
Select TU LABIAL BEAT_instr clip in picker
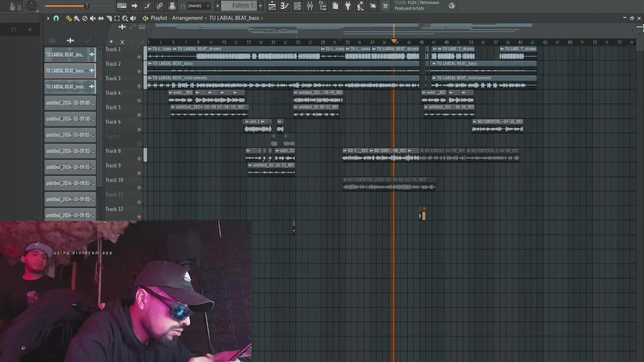pos(65,86)
